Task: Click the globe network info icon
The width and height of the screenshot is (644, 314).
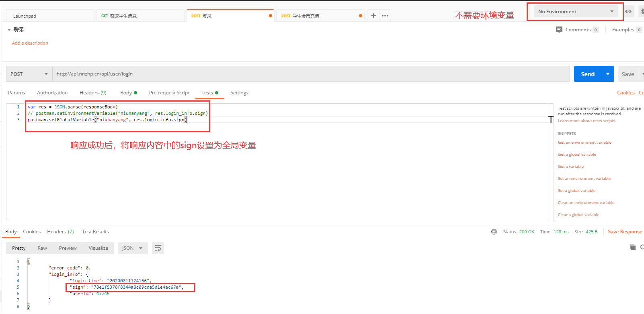Action: pos(494,232)
